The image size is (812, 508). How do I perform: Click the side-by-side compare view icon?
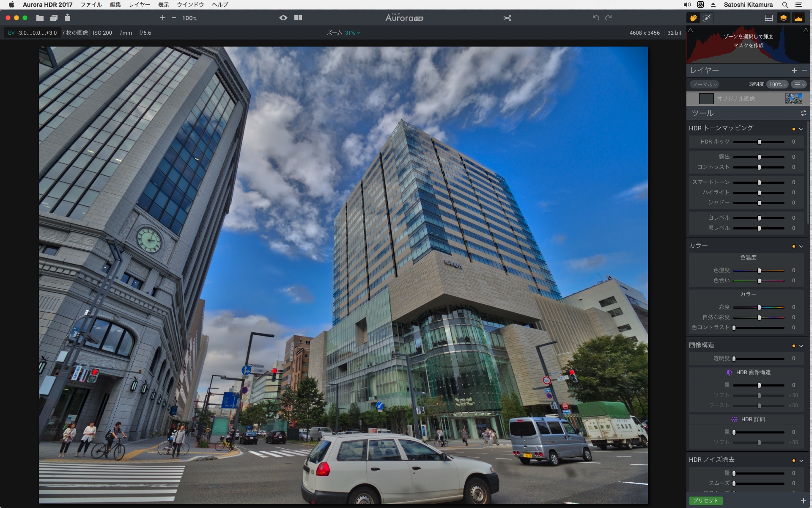(x=298, y=18)
